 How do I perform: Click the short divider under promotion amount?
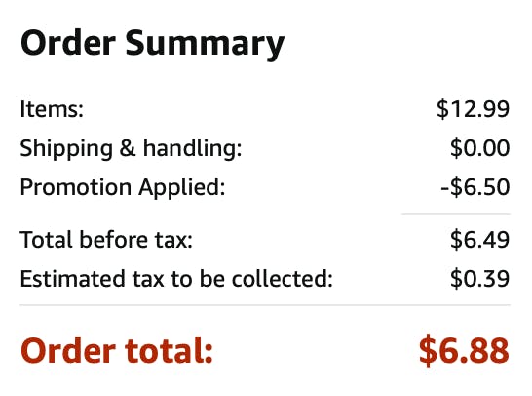coord(456,214)
